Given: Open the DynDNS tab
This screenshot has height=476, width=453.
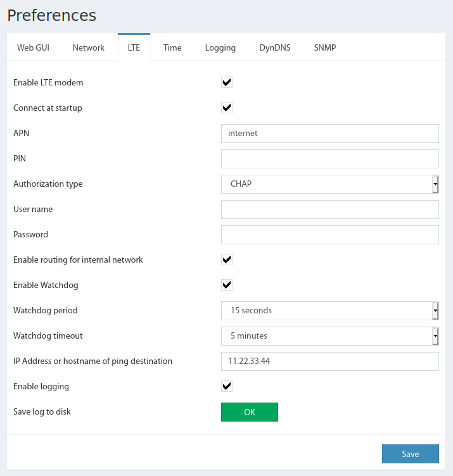Looking at the screenshot, I should point(275,47).
